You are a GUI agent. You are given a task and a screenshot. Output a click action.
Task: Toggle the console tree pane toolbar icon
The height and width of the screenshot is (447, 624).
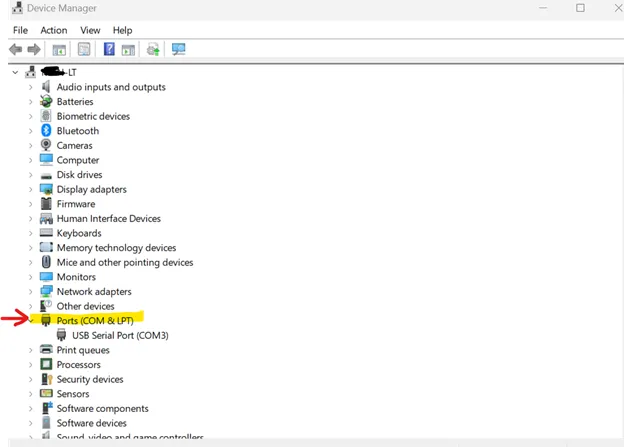(59, 50)
